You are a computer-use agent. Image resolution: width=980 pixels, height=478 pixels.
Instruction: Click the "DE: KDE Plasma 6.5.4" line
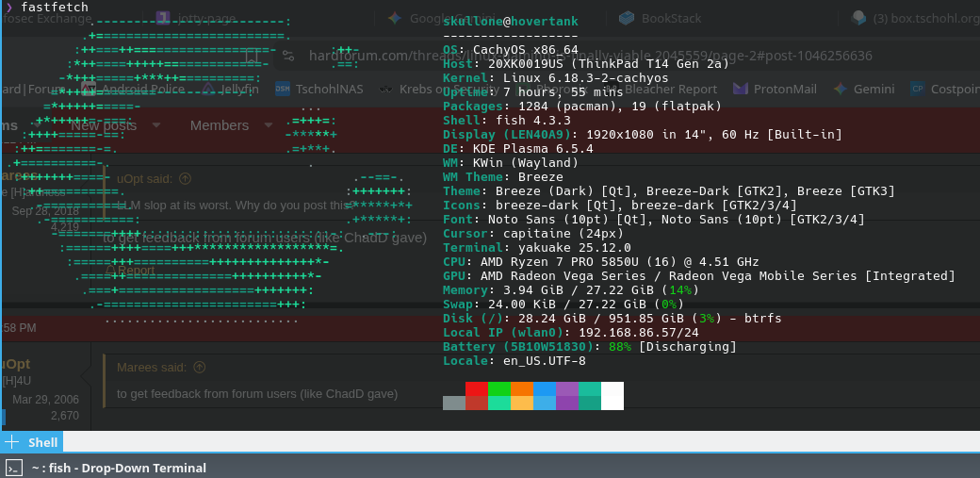pyautogui.click(x=518, y=149)
